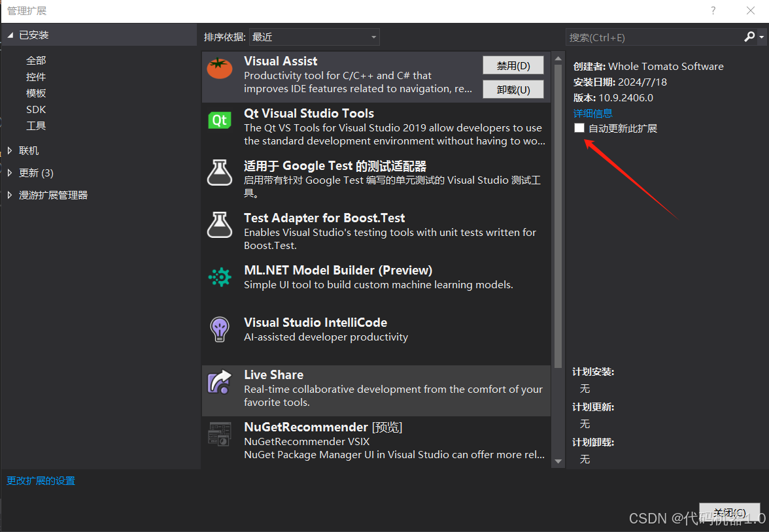
Task: Click the search magnifier icon
Action: click(x=749, y=37)
